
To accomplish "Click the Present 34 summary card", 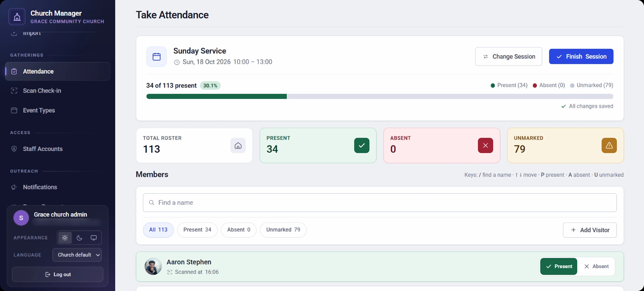I will click(x=318, y=145).
